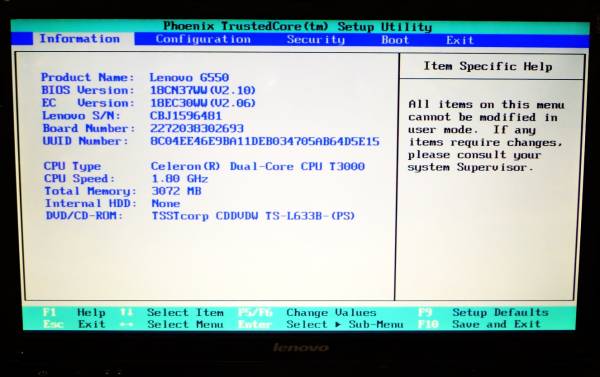Image resolution: width=600 pixels, height=377 pixels.
Task: Click the up-down arrows Select Item icon
Action: (x=126, y=312)
